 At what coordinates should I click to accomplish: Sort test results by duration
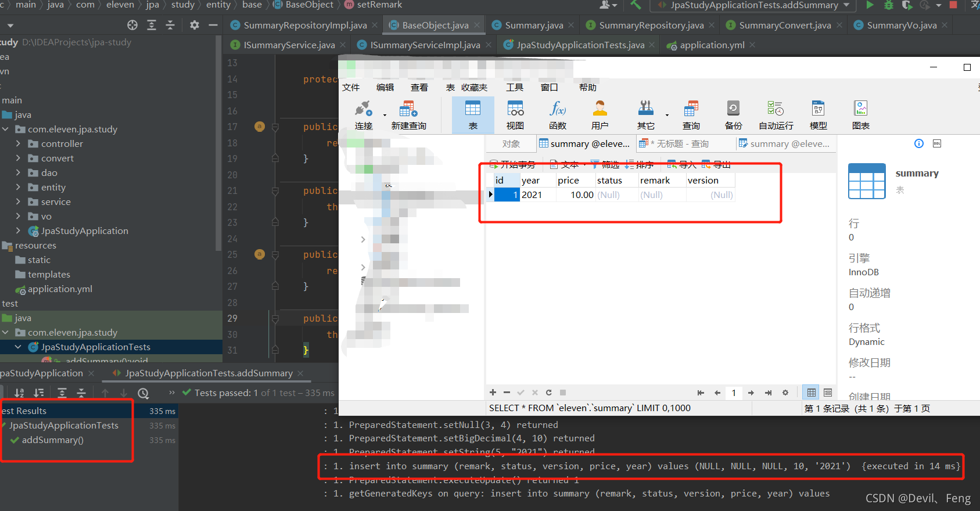tap(39, 393)
